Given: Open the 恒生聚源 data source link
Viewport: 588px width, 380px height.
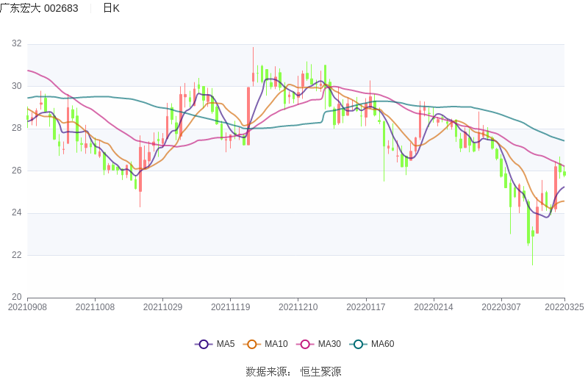Looking at the screenshot, I should 320,372.
